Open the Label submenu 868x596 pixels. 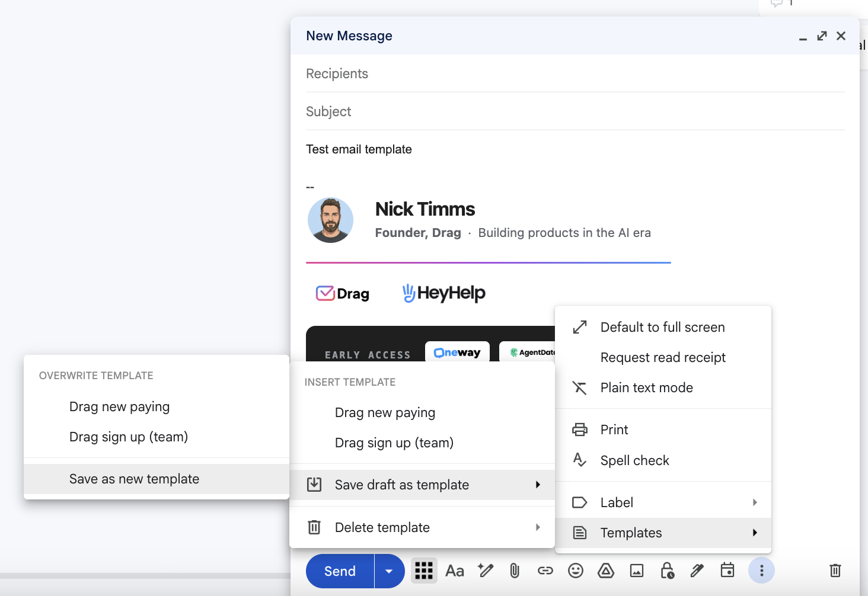coord(663,502)
